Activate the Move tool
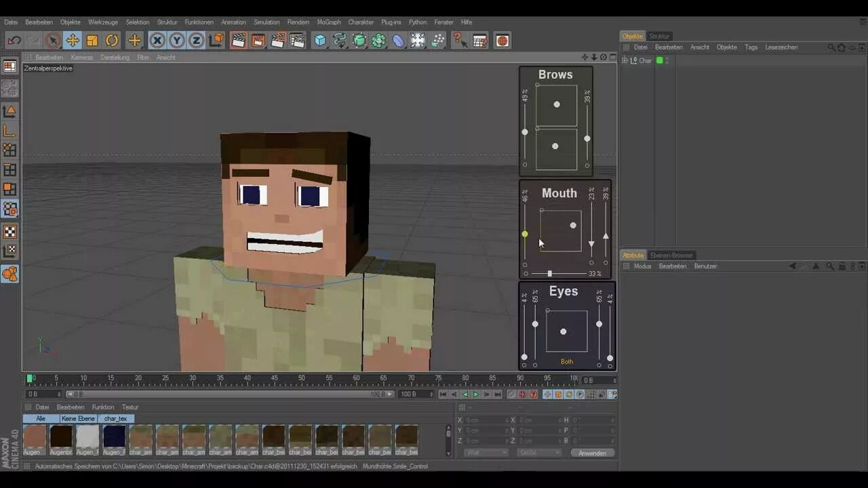Screen dimensions: 868x488 click(73, 41)
